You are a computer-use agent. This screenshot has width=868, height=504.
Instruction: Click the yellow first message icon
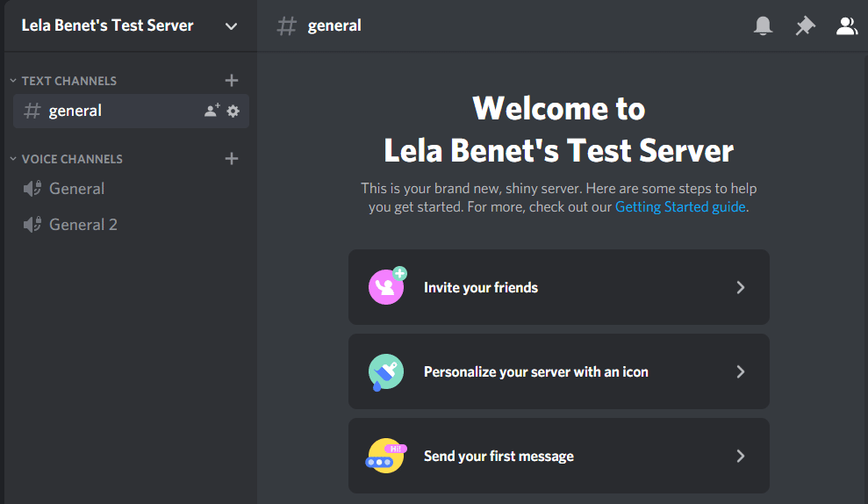385,456
